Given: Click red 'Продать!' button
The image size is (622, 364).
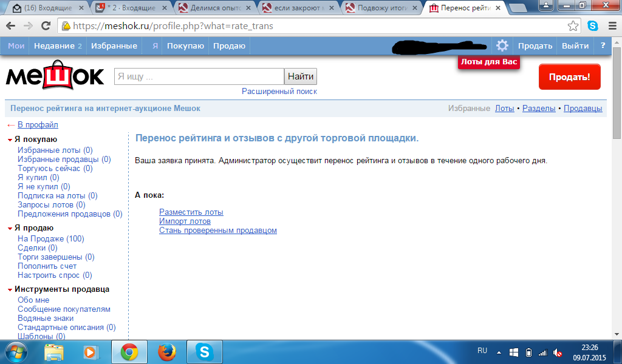Looking at the screenshot, I should pos(570,77).
